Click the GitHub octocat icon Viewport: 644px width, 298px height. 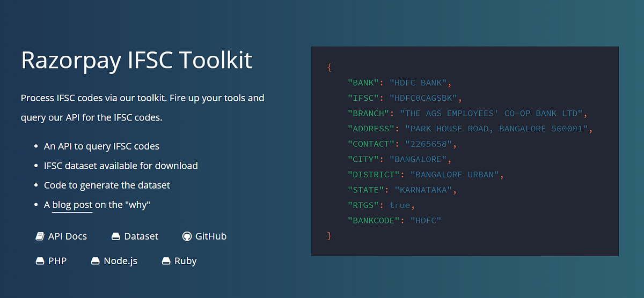click(187, 236)
